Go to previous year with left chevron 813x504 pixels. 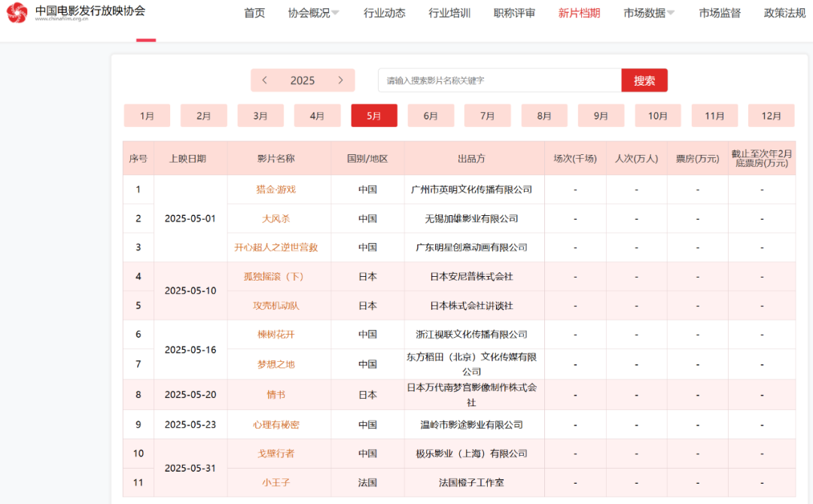pyautogui.click(x=264, y=80)
